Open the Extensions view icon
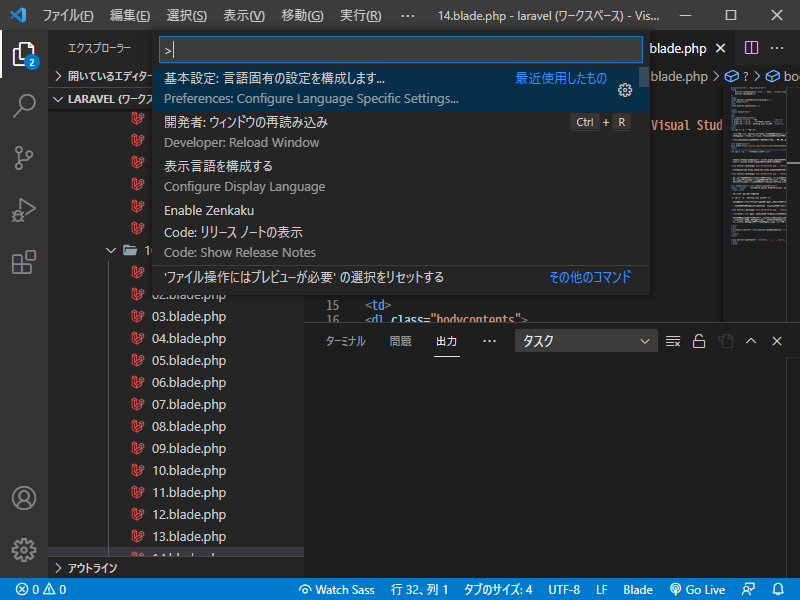 pos(23,262)
